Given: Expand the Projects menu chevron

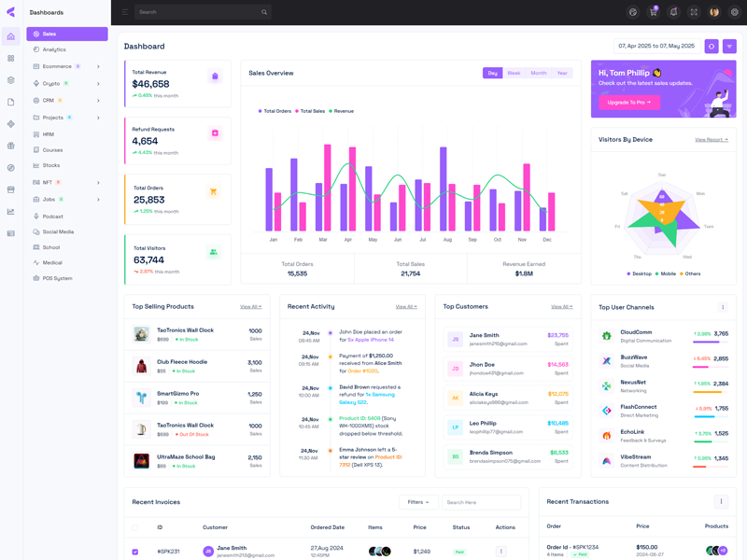Looking at the screenshot, I should [x=98, y=118].
